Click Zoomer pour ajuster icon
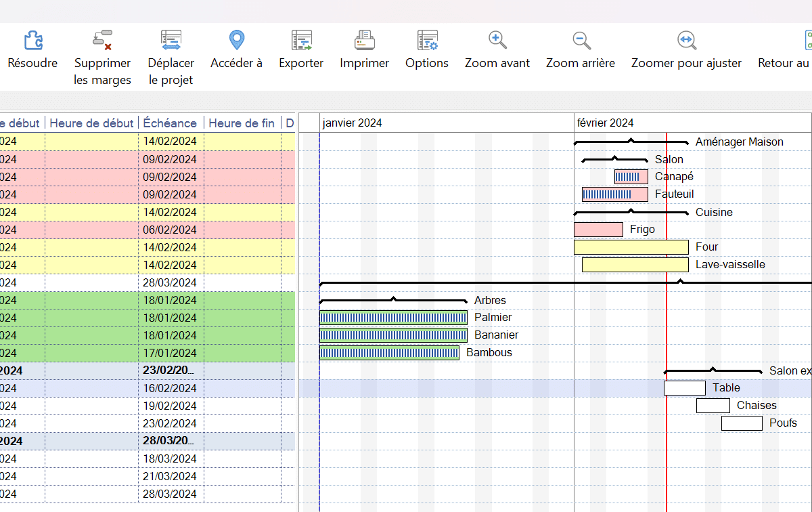This screenshot has width=812, height=512. click(686, 41)
